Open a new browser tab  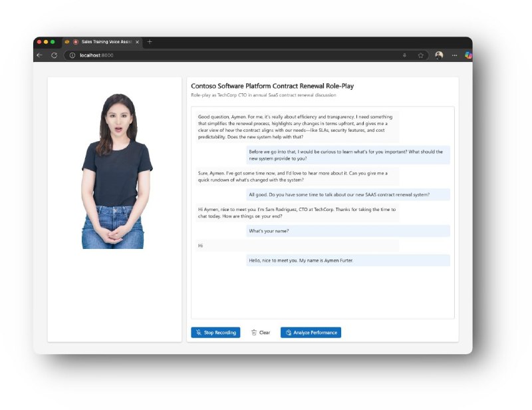(150, 41)
